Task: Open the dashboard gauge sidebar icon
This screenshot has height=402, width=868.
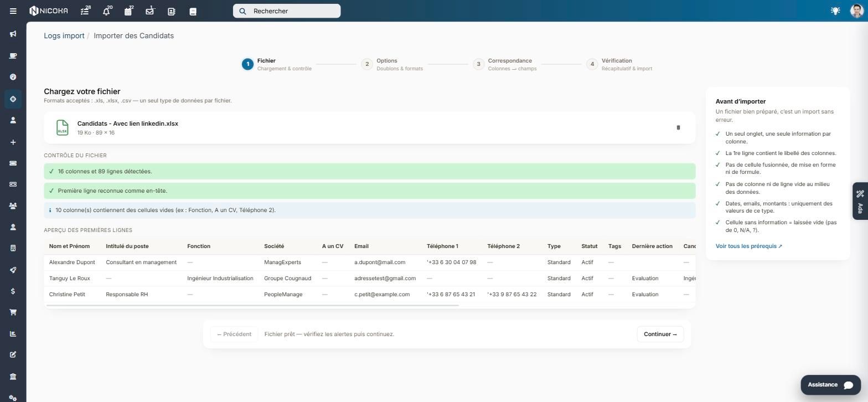Action: point(13,77)
